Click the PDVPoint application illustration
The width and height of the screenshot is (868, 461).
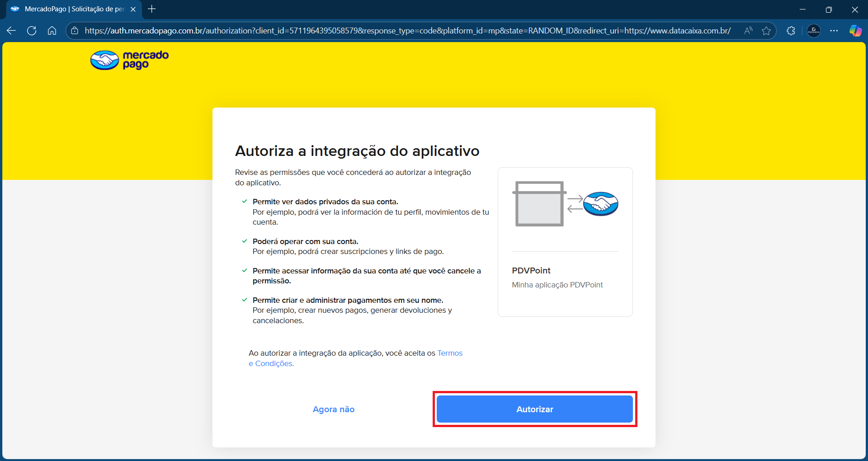[x=565, y=204]
